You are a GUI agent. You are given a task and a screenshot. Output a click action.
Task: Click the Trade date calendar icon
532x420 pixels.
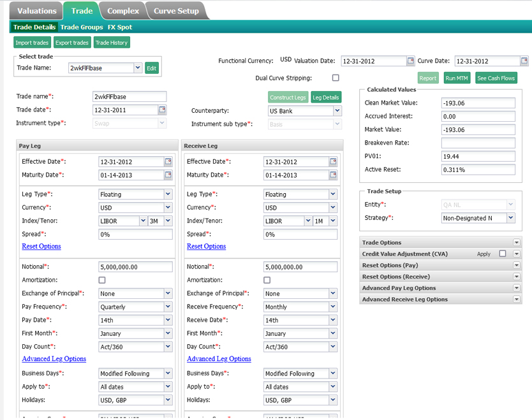coord(162,110)
